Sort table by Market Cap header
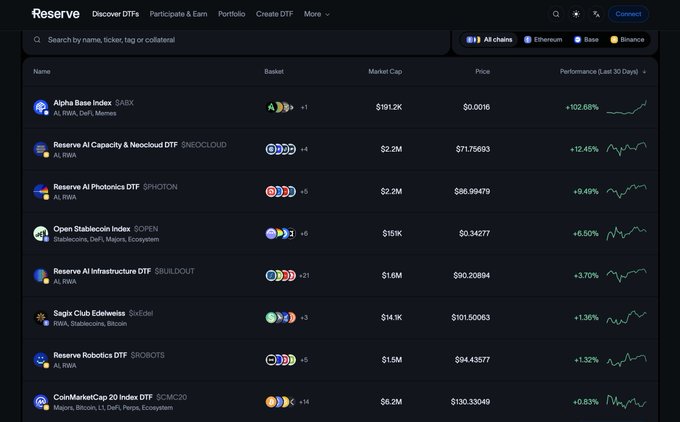The height and width of the screenshot is (422, 680). pyautogui.click(x=385, y=72)
